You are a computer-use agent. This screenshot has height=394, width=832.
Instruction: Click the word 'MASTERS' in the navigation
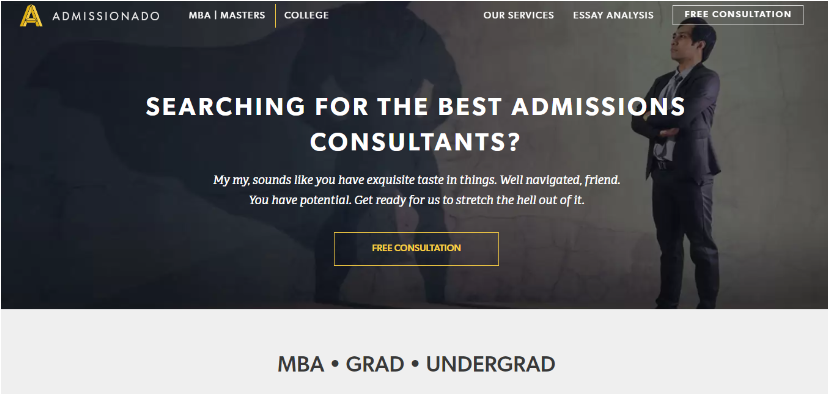tap(243, 15)
